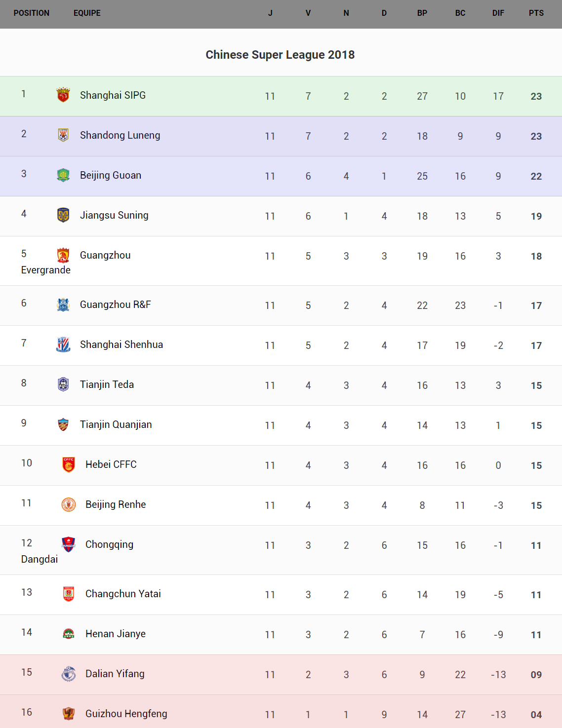
Task: Click the Chongqing Dangdai club crest
Action: pyautogui.click(x=69, y=544)
